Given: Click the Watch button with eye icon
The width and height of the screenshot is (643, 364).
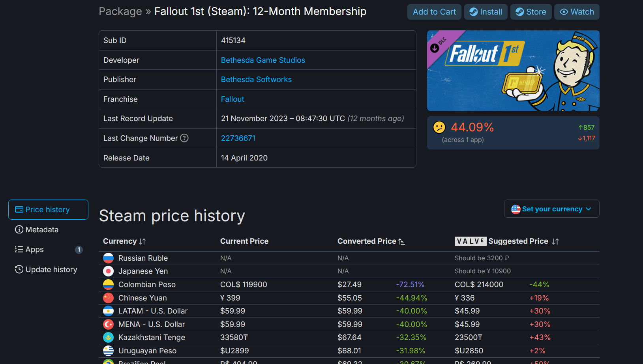Looking at the screenshot, I should (x=577, y=12).
